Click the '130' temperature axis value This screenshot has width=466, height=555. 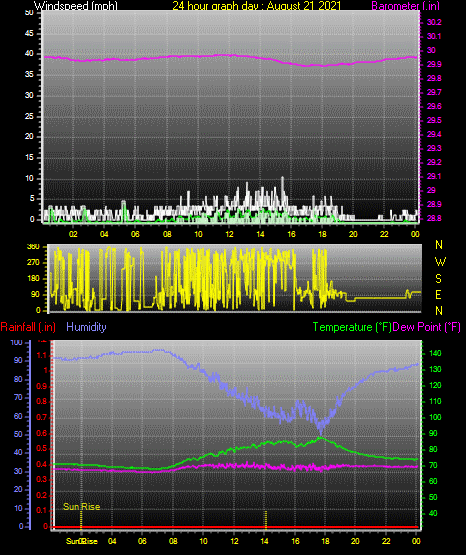pos(435,369)
